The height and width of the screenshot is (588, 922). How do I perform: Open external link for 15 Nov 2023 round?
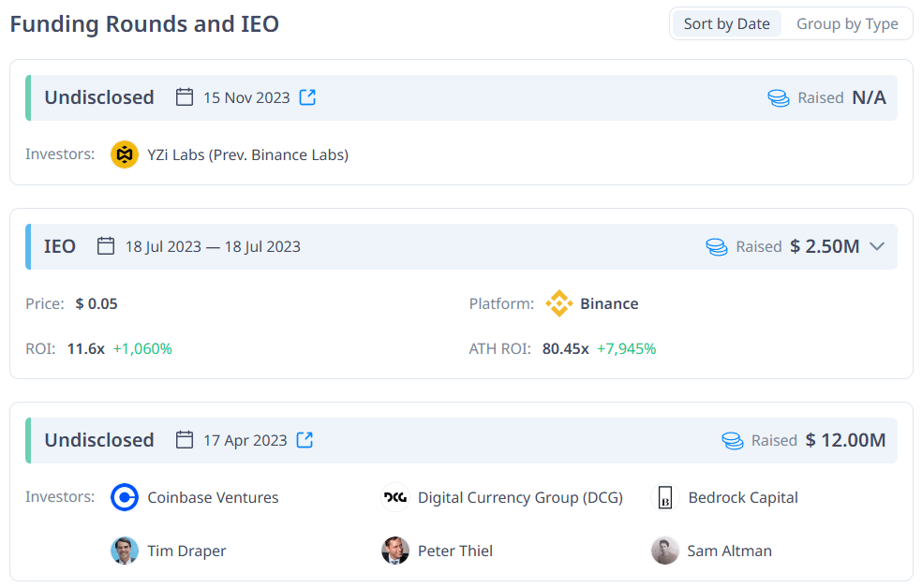307,97
